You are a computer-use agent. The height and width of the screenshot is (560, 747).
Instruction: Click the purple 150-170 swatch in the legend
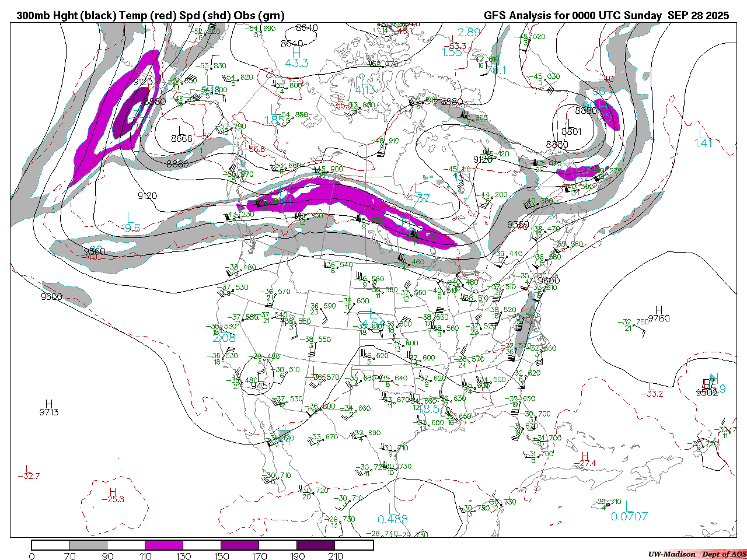[x=240, y=545]
